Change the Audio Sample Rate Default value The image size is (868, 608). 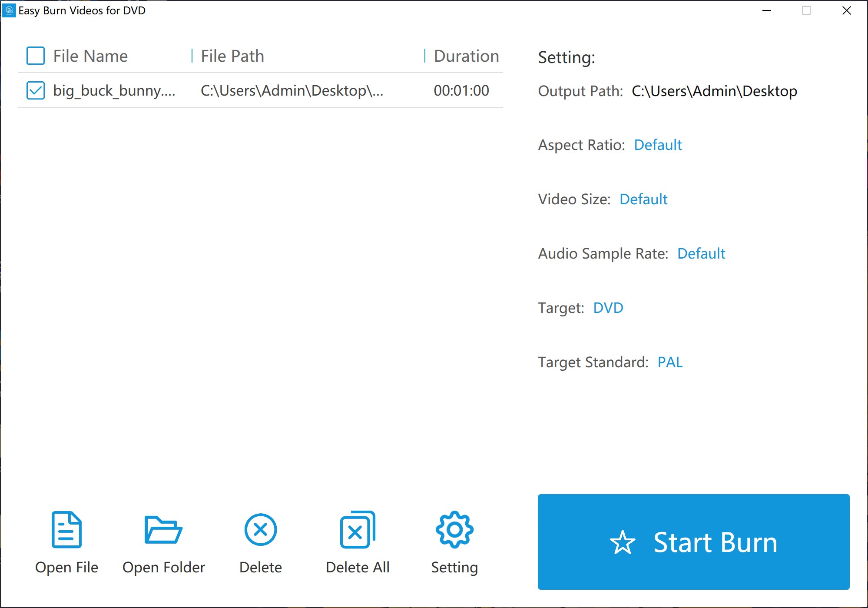click(701, 253)
